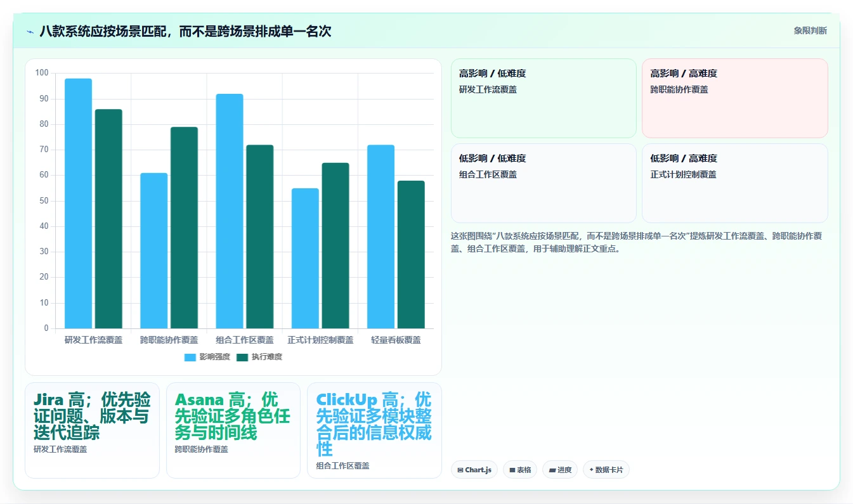Click the blue 影响强度 legend swatch
Viewport: 853px width, 504px height.
point(190,358)
